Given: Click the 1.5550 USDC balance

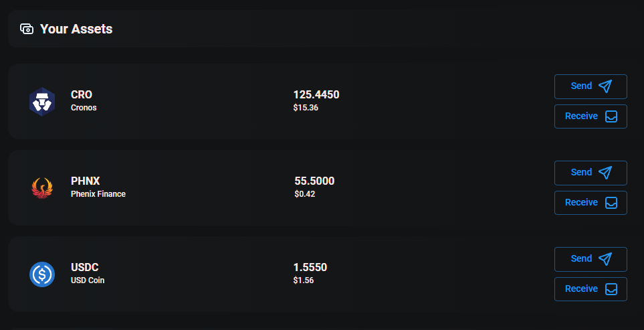Looking at the screenshot, I should [310, 267].
